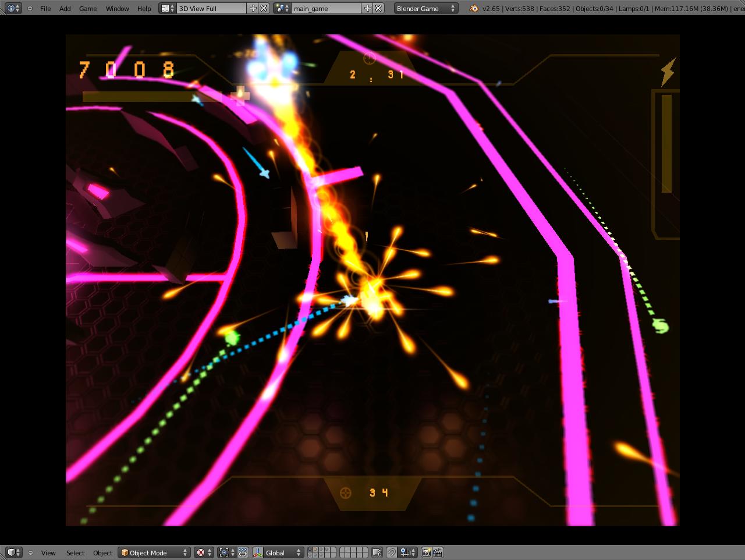Collapse the 3D view header menus

coord(30,552)
